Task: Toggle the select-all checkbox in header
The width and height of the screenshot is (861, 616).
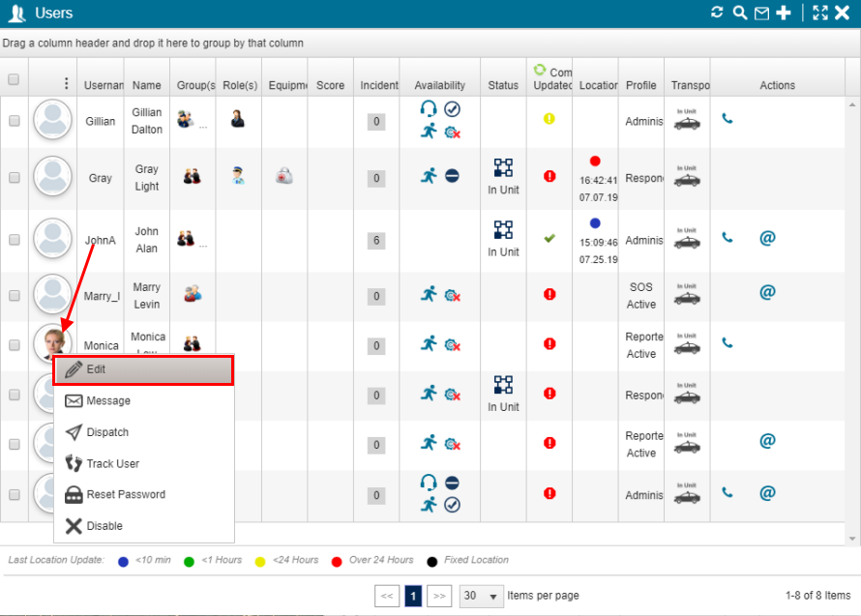Action: point(14,79)
